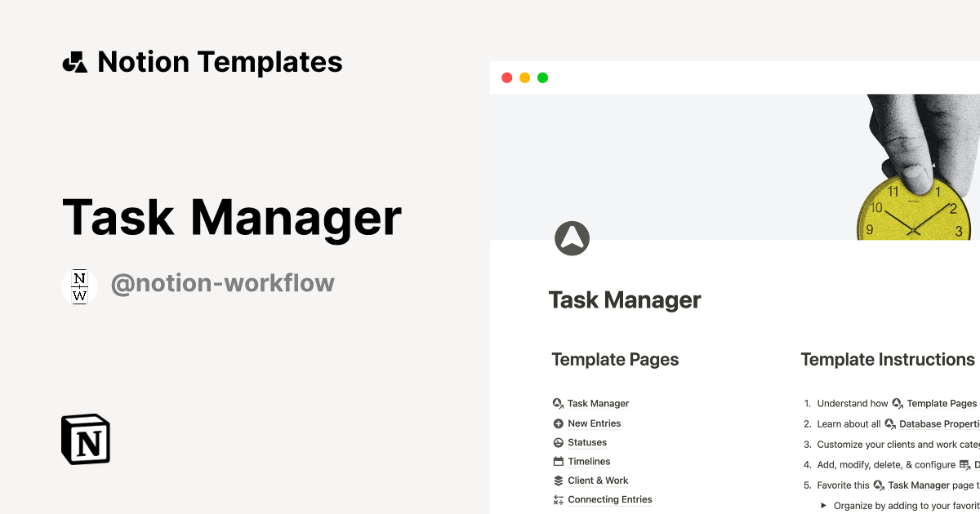This screenshot has width=980, height=514.
Task: Click the calendar icon beside Timelines
Action: tap(557, 461)
